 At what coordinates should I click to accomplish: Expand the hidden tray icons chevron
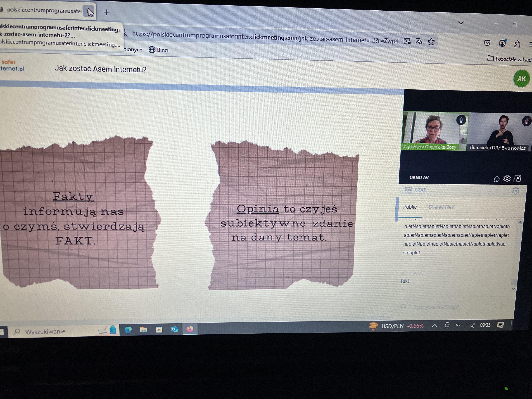(x=435, y=326)
